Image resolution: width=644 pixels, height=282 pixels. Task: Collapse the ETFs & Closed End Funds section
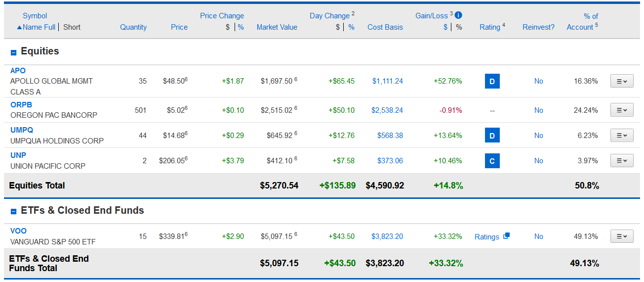point(14,211)
